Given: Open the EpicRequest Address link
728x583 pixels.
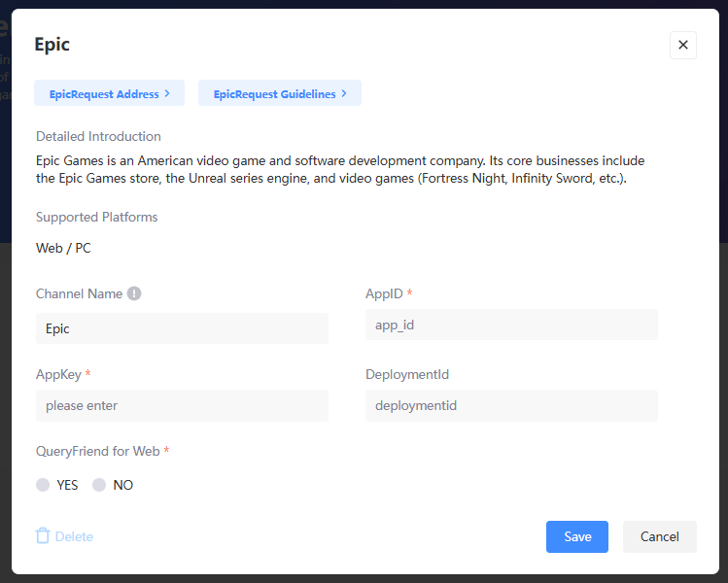Looking at the screenshot, I should click(x=109, y=93).
